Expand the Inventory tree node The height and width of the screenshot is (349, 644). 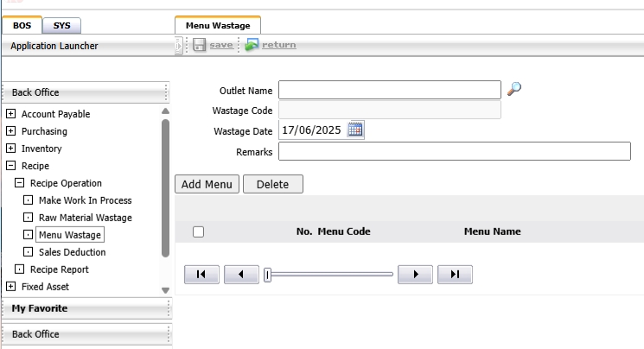[x=10, y=149]
